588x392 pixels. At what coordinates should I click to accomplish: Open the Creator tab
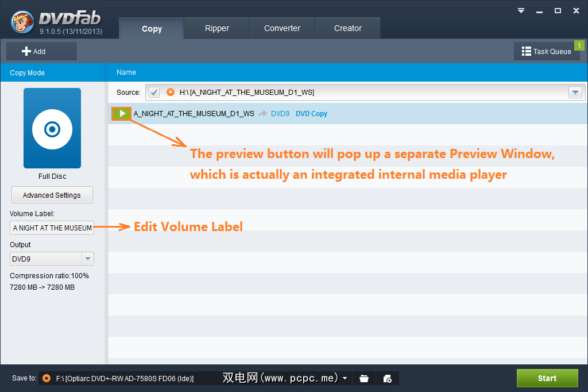347,28
